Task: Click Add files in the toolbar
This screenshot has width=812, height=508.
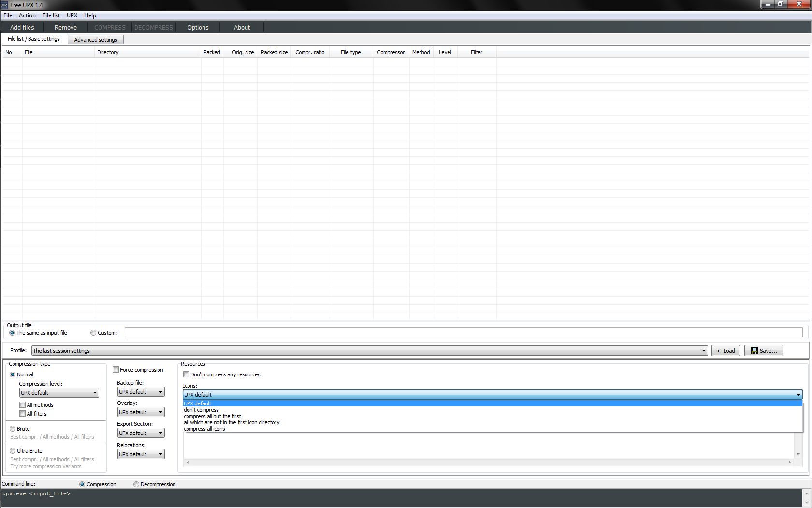Action: (22, 28)
